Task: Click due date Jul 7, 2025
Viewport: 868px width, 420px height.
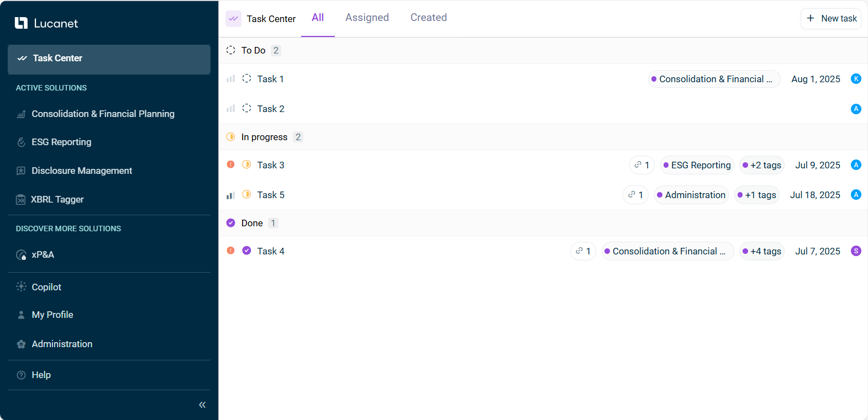Action: (818, 251)
